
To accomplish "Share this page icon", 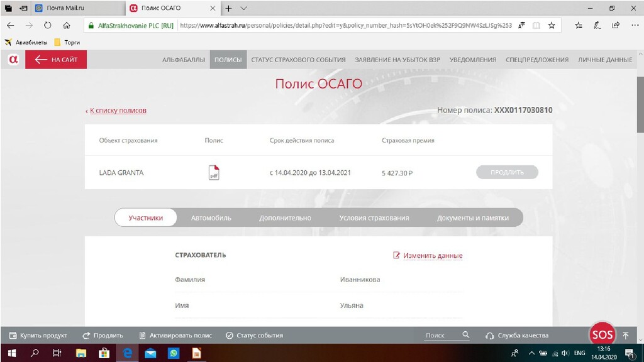I will click(x=616, y=25).
